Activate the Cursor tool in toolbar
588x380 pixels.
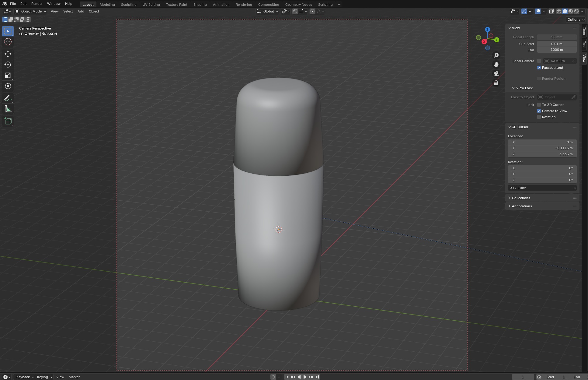coord(8,42)
